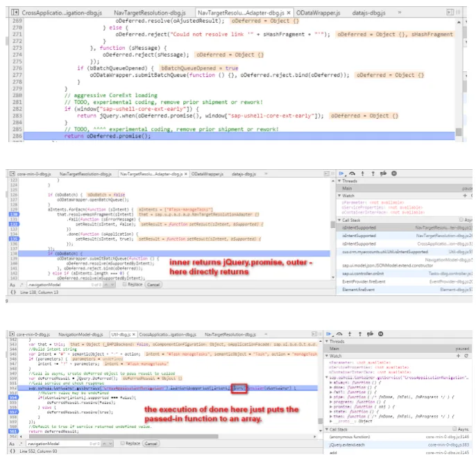Focus the search field in the Line 138 debugger

(x=59, y=285)
